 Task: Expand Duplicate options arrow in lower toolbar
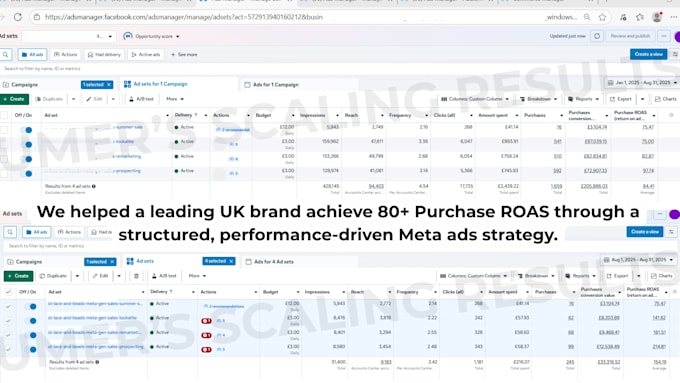[77, 276]
